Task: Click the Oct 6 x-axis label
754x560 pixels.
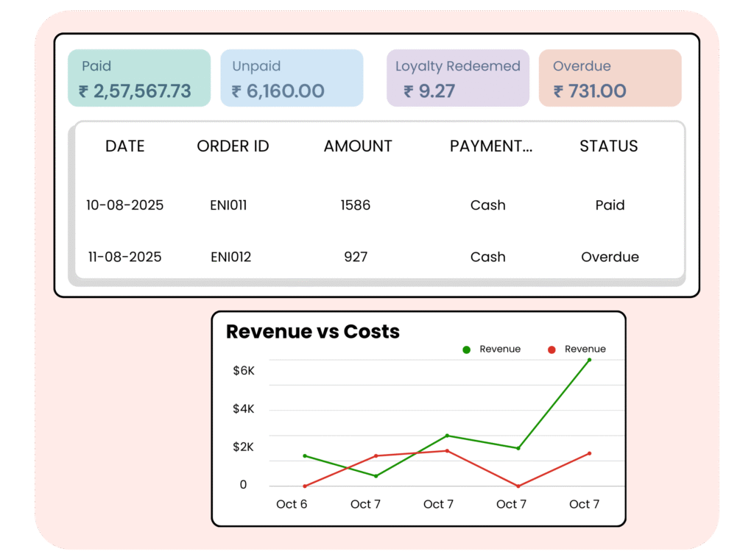Action: pos(292,504)
